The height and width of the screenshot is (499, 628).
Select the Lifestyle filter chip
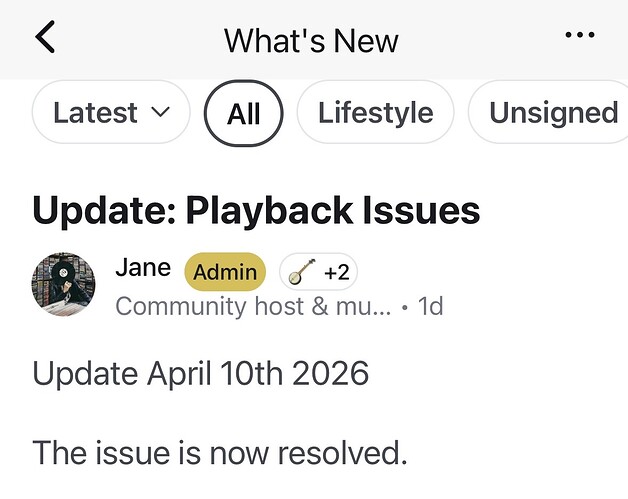[x=375, y=113]
